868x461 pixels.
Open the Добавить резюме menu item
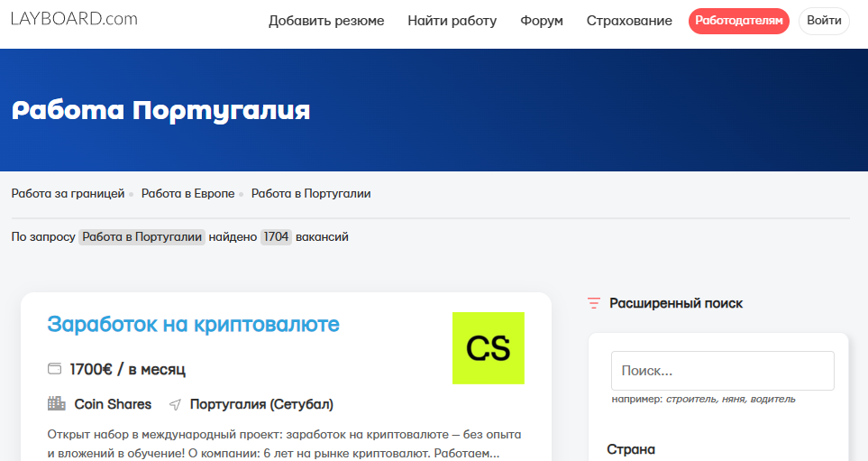click(x=326, y=21)
